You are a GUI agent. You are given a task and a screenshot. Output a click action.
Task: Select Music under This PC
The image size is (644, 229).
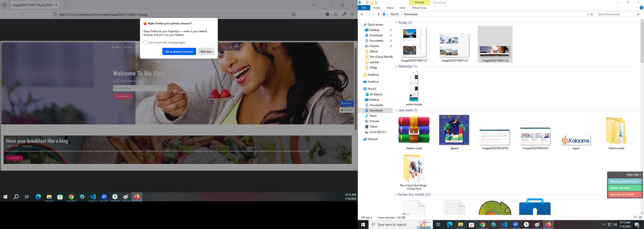pyautogui.click(x=373, y=116)
